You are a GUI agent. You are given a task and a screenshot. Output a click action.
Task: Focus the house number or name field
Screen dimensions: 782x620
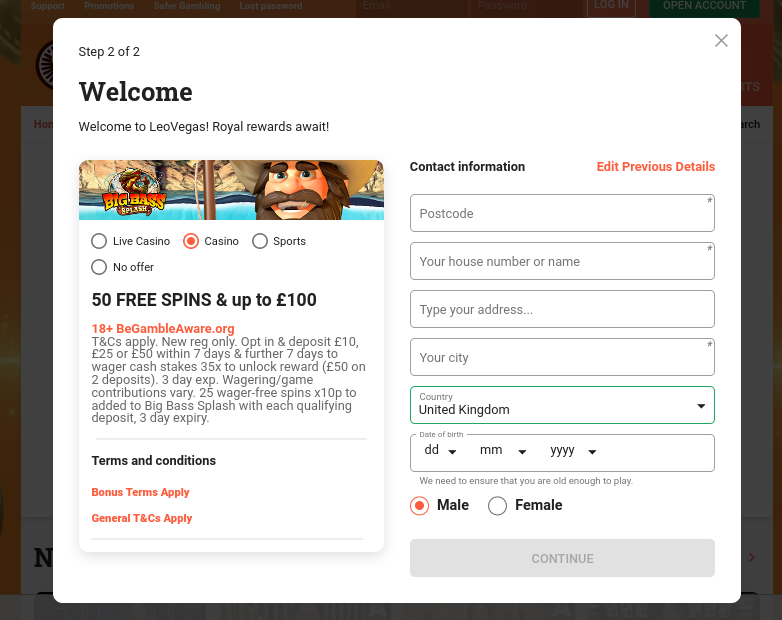pos(562,261)
